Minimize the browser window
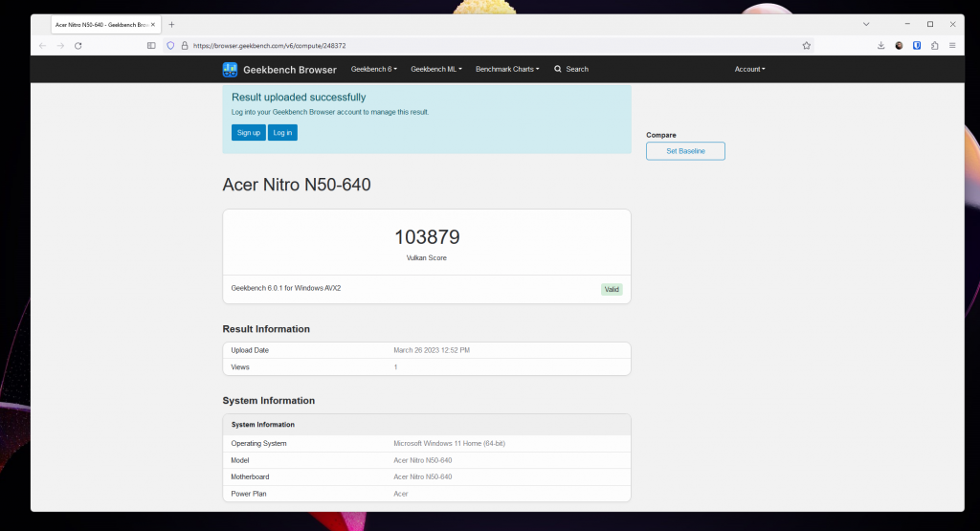The image size is (980, 531). coord(907,24)
